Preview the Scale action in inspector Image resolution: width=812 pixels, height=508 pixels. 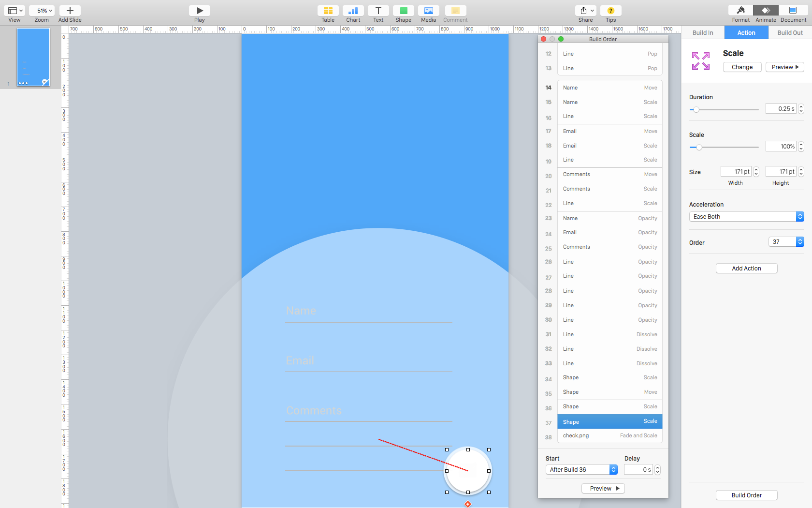[x=785, y=67]
